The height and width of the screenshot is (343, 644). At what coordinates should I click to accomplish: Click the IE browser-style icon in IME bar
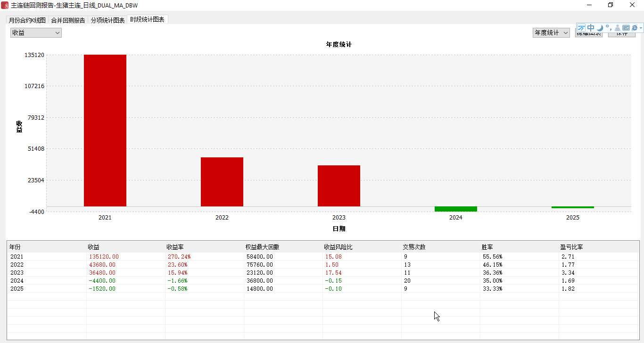click(635, 28)
